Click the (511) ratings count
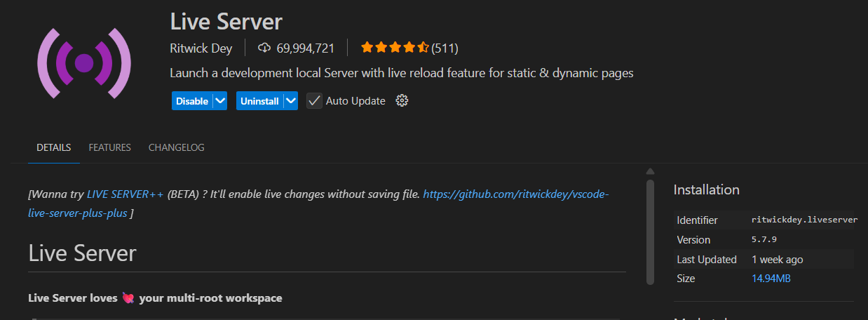Viewport: 868px width, 320px height. [445, 48]
